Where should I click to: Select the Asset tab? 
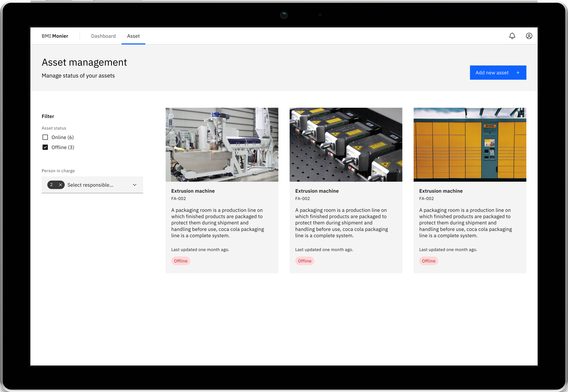pos(133,36)
